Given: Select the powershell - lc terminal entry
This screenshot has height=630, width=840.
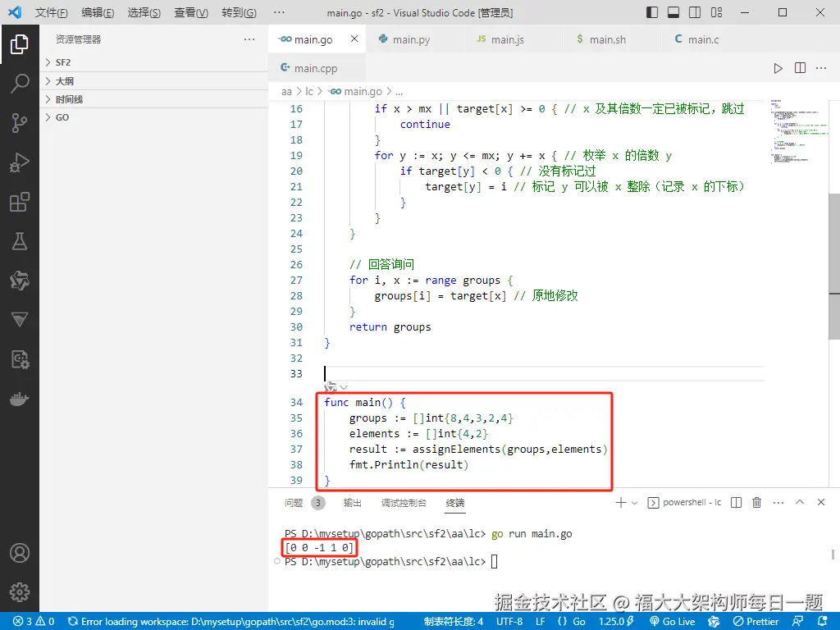Looking at the screenshot, I should pos(684,503).
